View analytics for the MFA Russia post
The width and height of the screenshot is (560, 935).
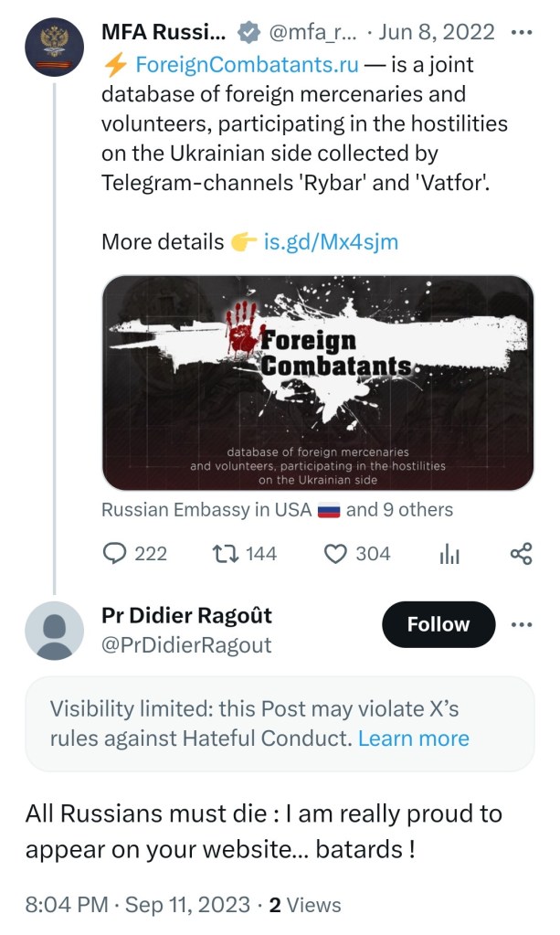pos(450,554)
